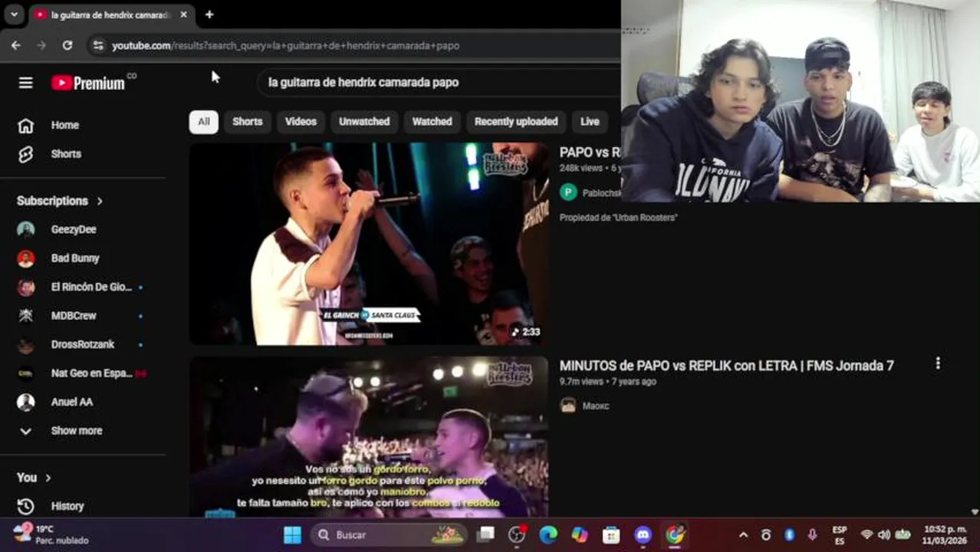Open Bad Bunny channel avatar
This screenshot has width=980, height=552.
click(x=26, y=258)
